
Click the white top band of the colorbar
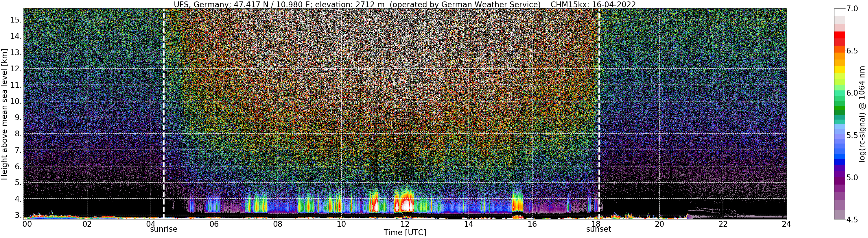[x=839, y=12]
